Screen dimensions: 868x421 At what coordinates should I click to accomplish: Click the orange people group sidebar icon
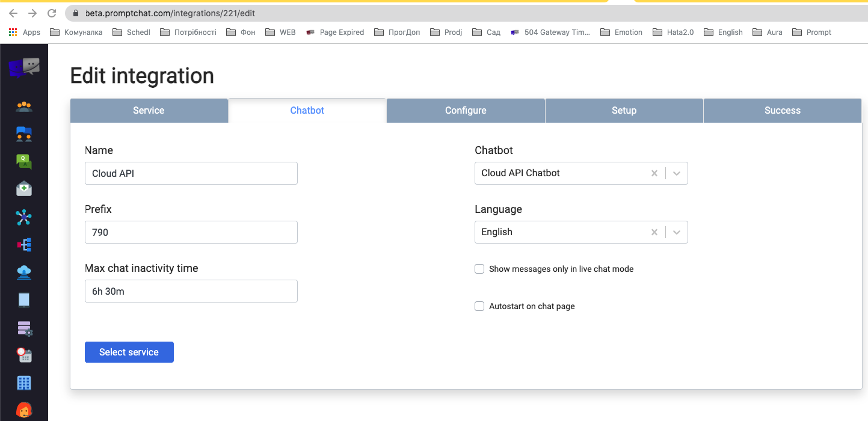(24, 106)
